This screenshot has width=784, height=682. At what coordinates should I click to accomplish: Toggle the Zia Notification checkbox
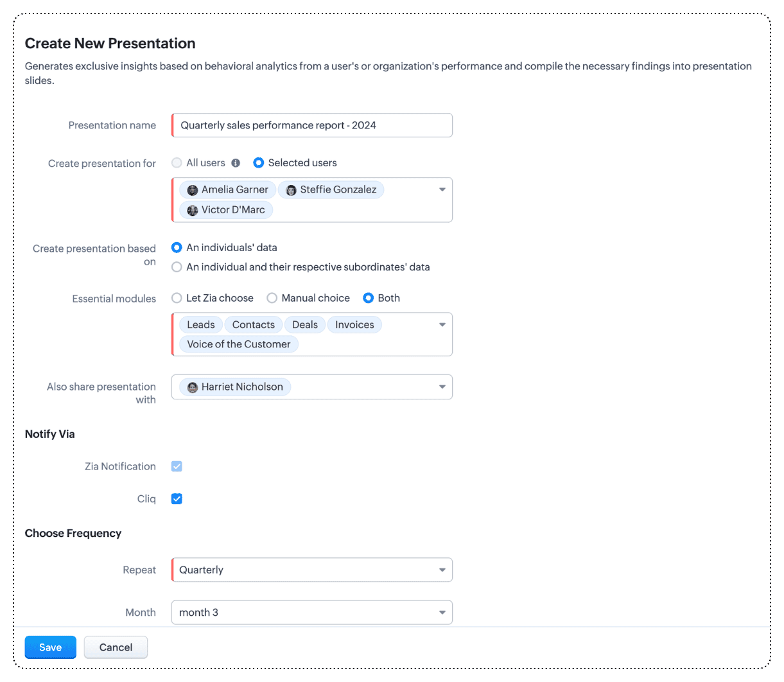[x=177, y=466]
